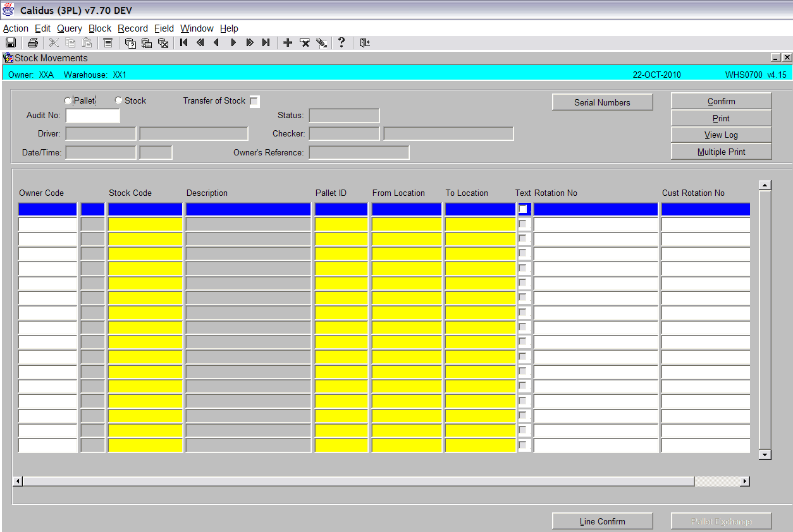Click the Cancel Query toolbar icon
Viewport: 793px width, 532px height.
click(163, 42)
